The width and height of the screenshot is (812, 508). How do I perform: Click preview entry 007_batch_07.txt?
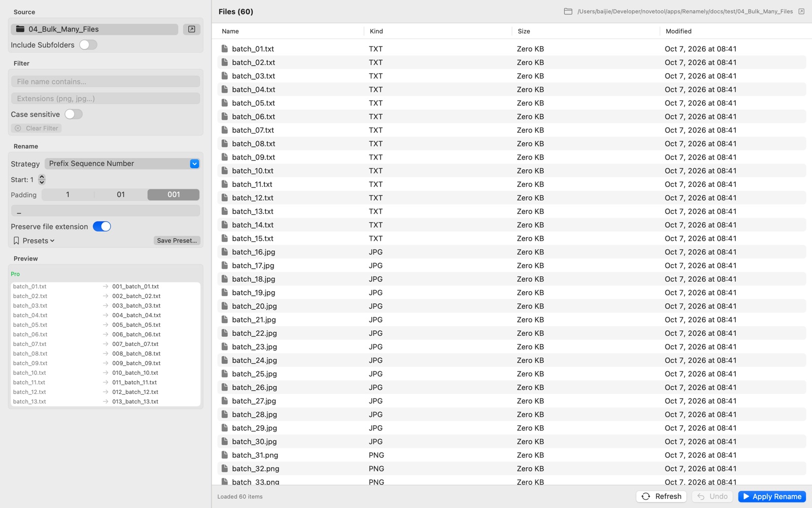click(x=135, y=344)
